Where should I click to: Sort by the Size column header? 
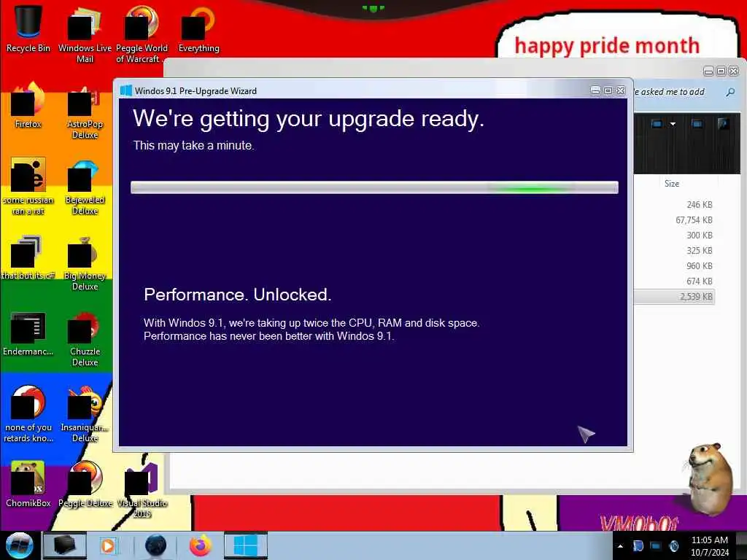[672, 183]
